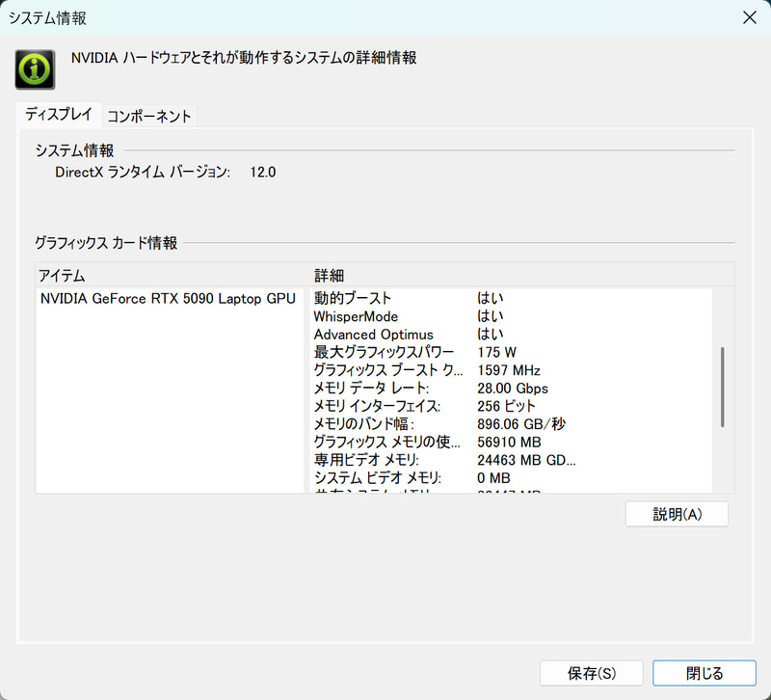The height and width of the screenshot is (700, 771).
Task: Select the 最大グラフィックスパワー row
Action: [512, 352]
